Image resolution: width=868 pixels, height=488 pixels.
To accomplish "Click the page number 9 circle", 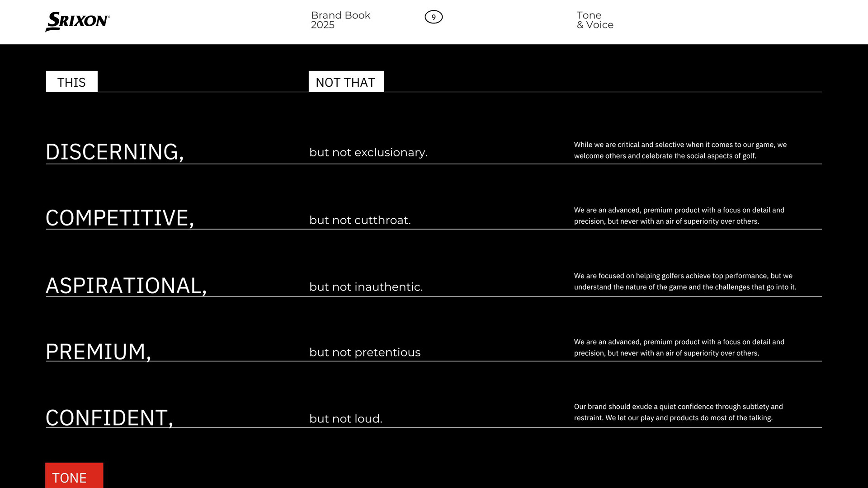I will point(433,17).
